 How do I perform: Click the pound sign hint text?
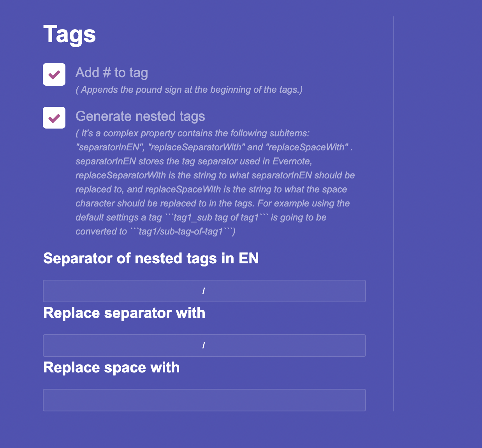(189, 90)
